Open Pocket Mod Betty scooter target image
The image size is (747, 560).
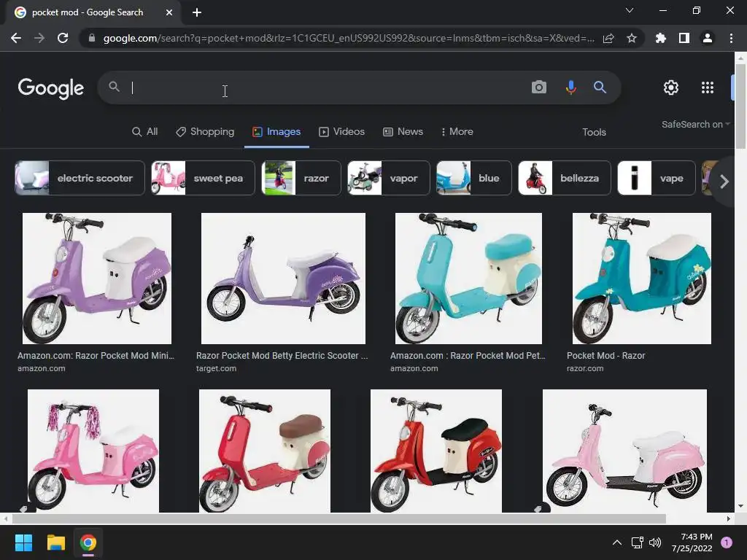(283, 279)
